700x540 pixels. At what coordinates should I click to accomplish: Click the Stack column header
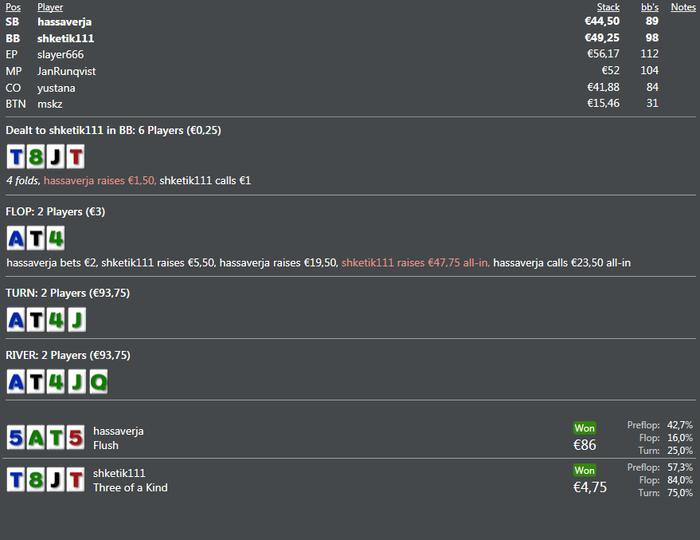[608, 7]
